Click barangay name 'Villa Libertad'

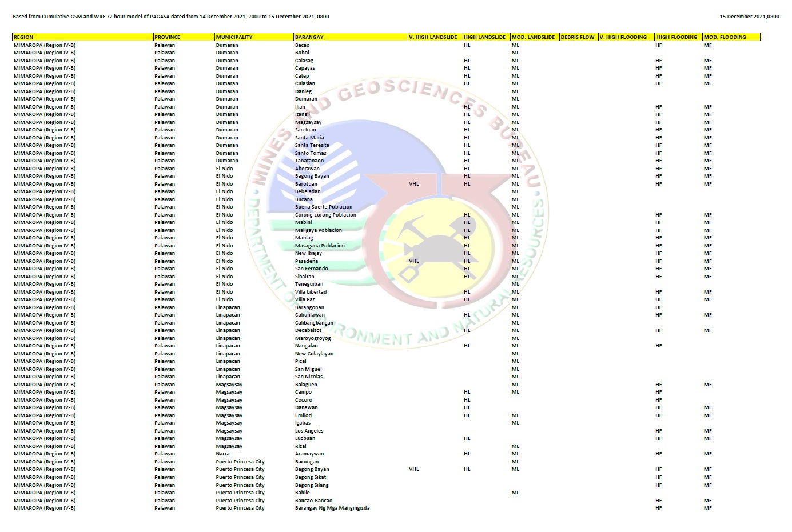click(x=311, y=291)
